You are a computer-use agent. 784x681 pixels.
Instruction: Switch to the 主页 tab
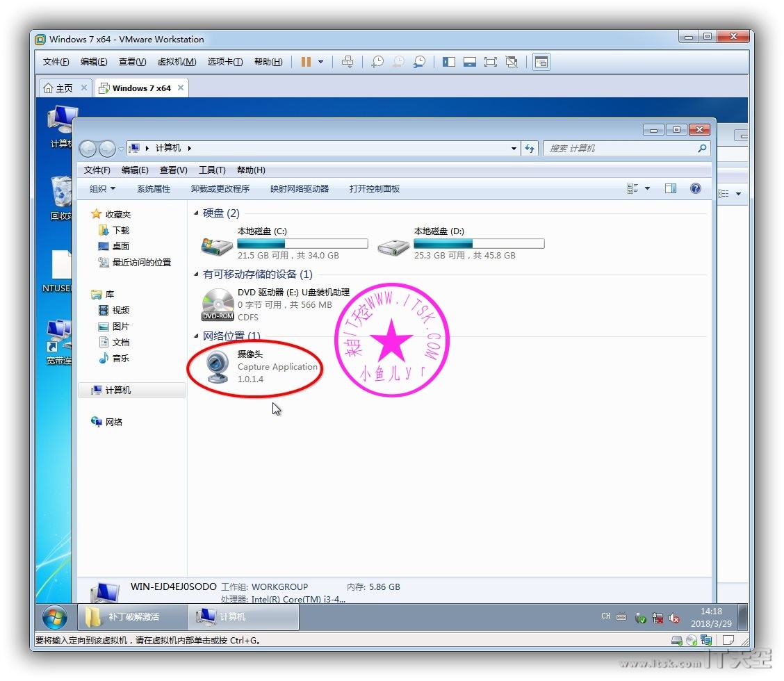point(59,88)
